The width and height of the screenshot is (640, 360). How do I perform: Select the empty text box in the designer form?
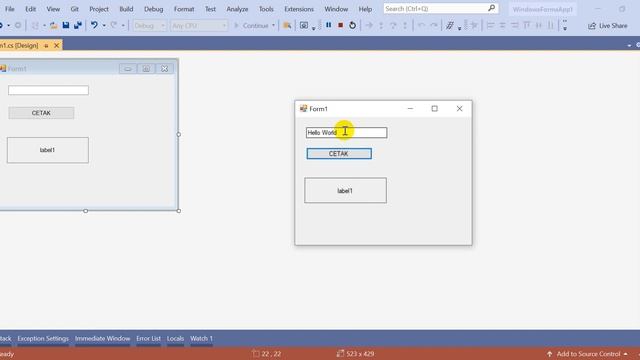point(48,90)
